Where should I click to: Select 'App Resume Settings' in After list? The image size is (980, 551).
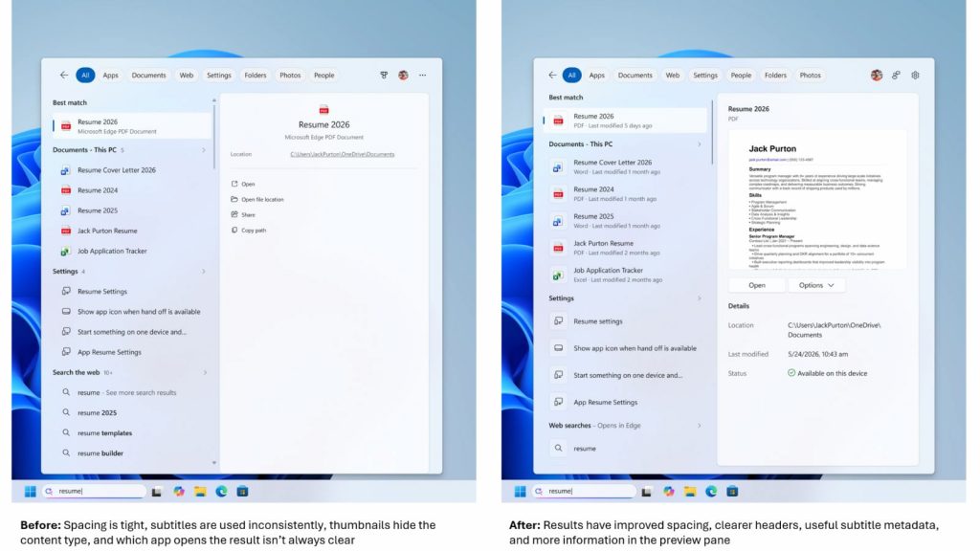[624, 403]
